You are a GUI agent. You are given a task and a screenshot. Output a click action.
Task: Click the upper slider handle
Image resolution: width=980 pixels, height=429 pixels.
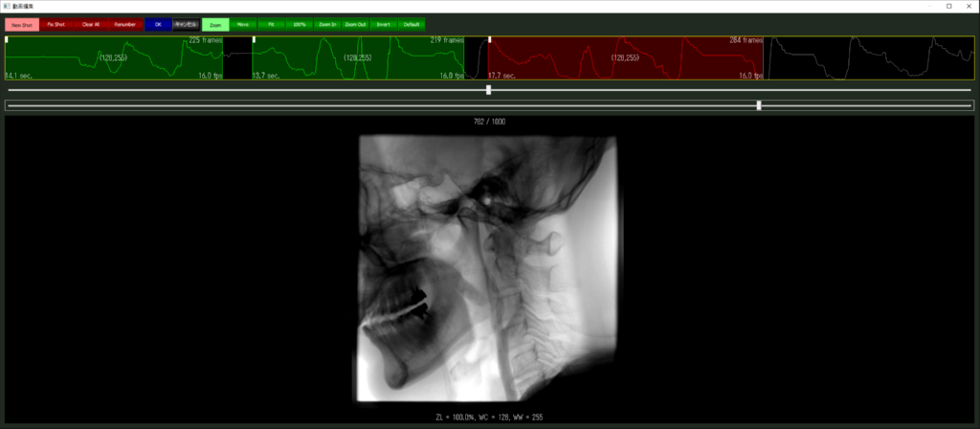click(x=489, y=90)
